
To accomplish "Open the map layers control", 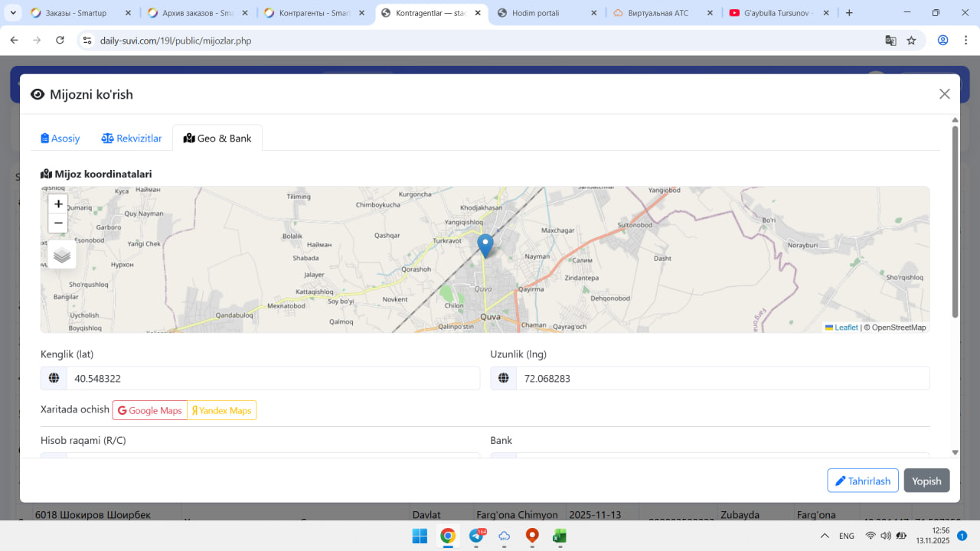I will pos(62,256).
